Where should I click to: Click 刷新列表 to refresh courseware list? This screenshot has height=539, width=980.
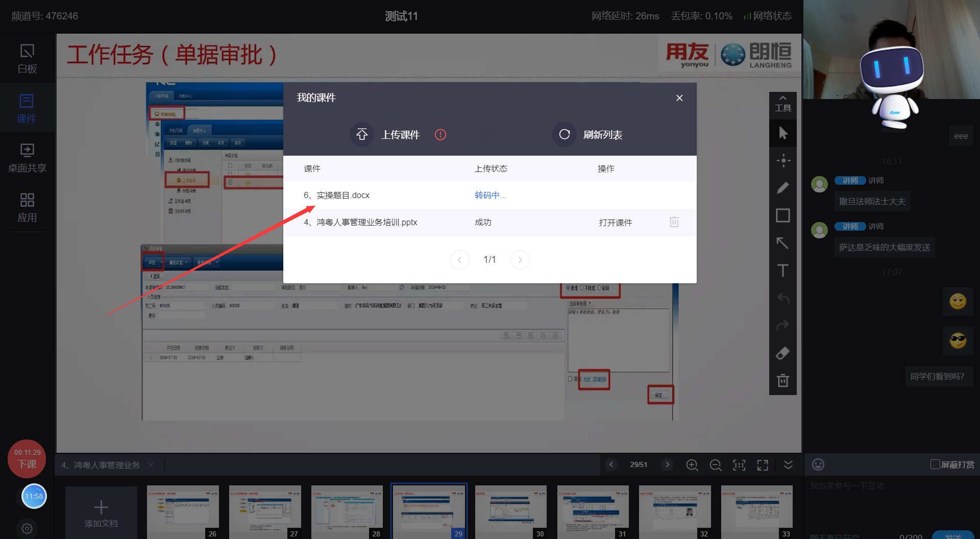(x=588, y=135)
